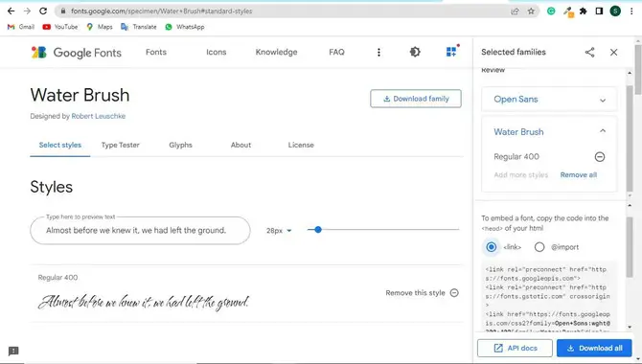The height and width of the screenshot is (364, 642).
Task: Click the browser forward arrow
Action: [x=27, y=11]
